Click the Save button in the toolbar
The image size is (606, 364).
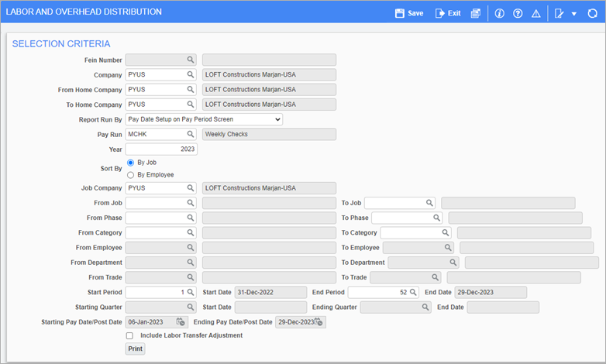coord(409,13)
